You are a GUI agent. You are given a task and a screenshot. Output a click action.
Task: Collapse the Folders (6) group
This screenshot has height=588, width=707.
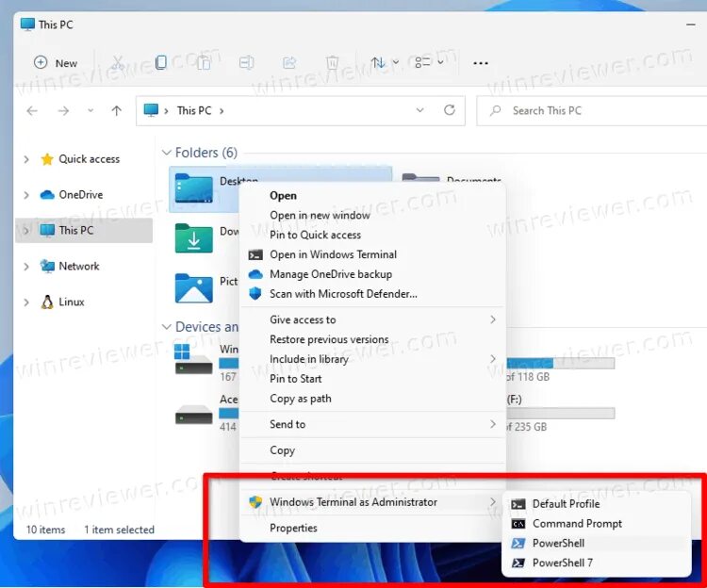166,153
